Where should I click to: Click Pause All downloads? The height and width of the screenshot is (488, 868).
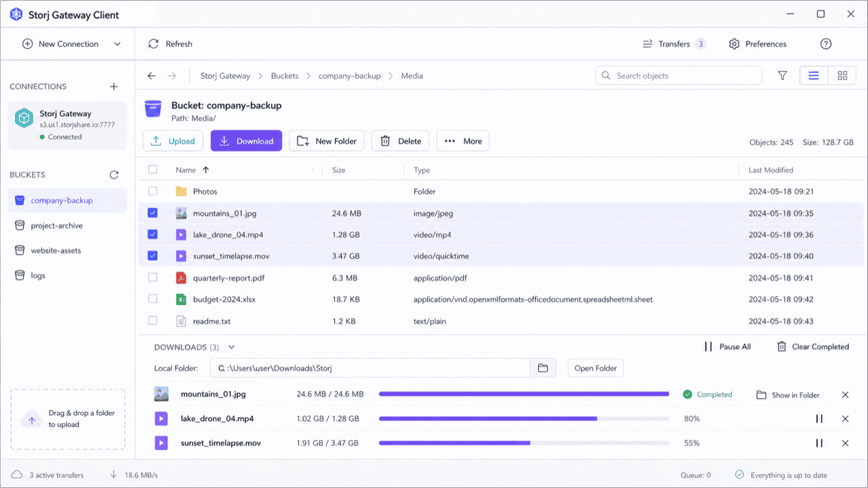pyautogui.click(x=727, y=347)
